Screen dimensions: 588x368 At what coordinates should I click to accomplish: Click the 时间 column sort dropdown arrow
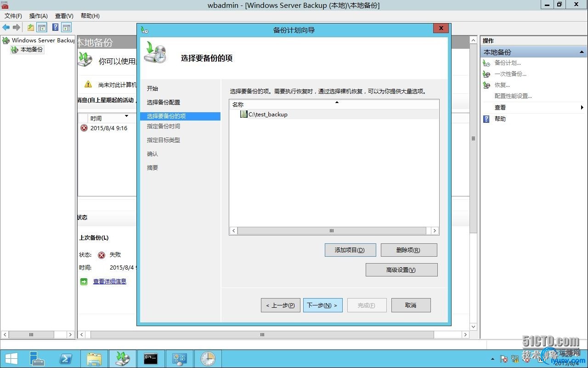(127, 116)
